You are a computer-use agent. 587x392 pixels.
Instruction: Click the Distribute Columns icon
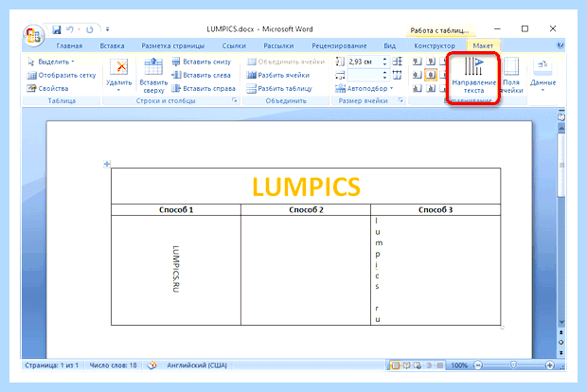(x=398, y=75)
